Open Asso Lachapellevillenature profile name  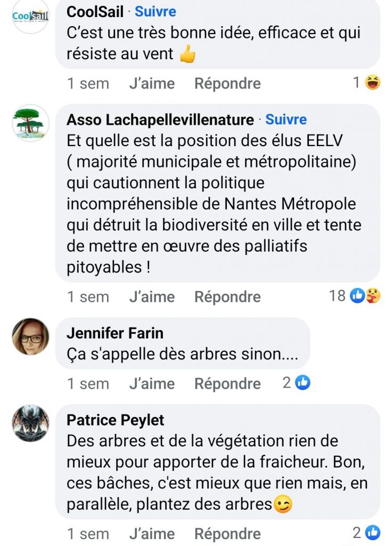[x=160, y=119]
